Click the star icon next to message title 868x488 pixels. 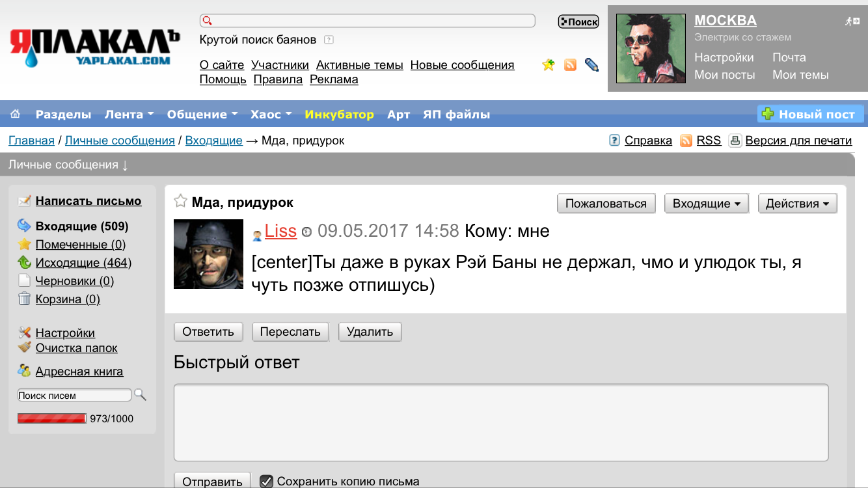[181, 201]
